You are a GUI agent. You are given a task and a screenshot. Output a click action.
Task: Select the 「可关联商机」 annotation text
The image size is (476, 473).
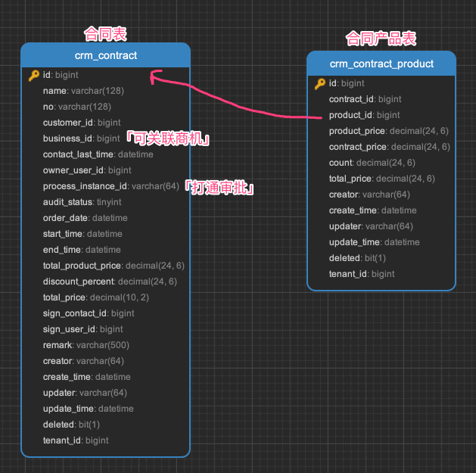coord(167,138)
